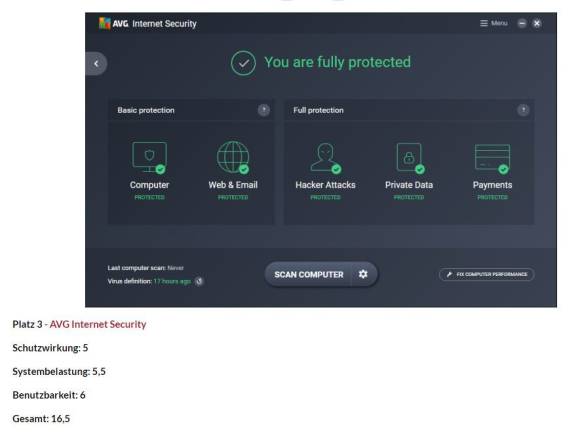Expand Basic protection info button
The width and height of the screenshot is (580, 432).
264,110
